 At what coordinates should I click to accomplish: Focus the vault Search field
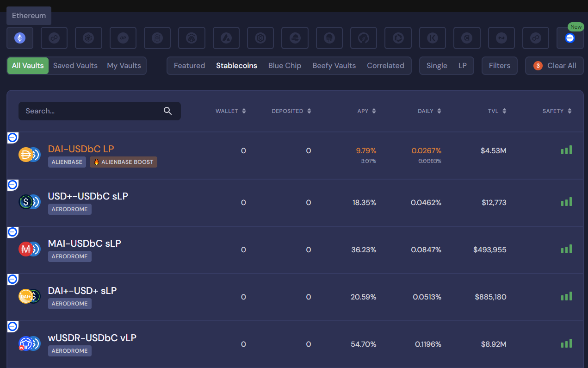click(x=99, y=111)
